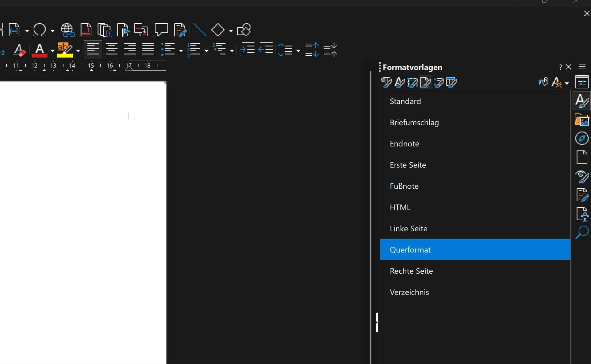The image size is (591, 364).
Task: Toggle left text alignment
Action: pyautogui.click(x=93, y=50)
